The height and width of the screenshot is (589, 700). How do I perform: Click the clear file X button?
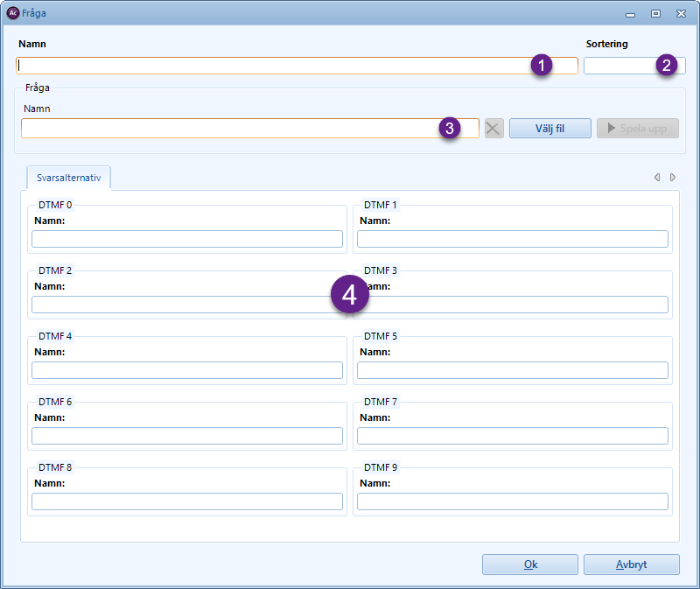[x=493, y=129]
